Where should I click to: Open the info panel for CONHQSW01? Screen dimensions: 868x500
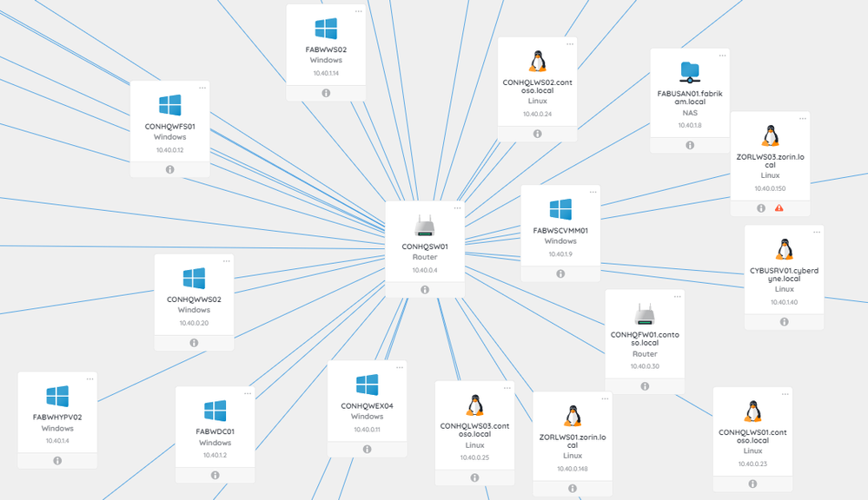(x=424, y=288)
